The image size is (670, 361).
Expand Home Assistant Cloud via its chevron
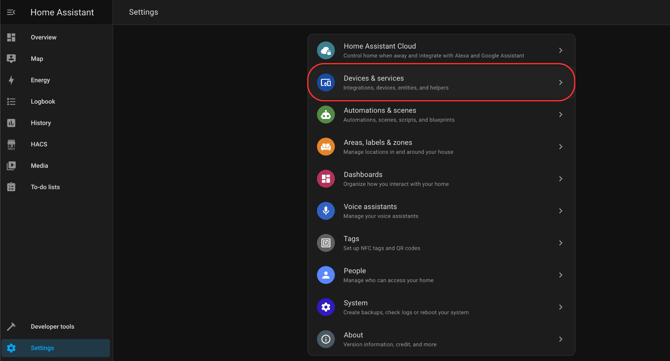click(560, 50)
